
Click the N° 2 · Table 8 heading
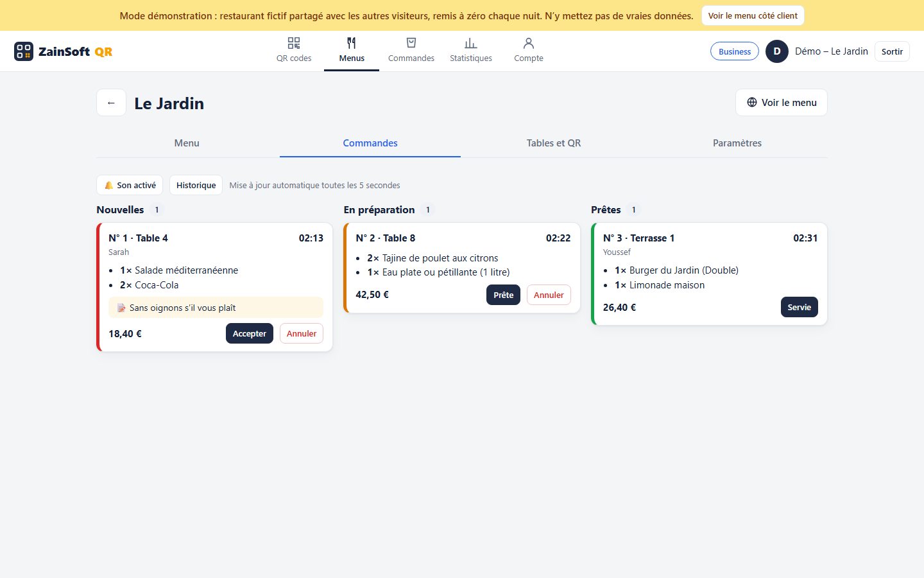(386, 238)
